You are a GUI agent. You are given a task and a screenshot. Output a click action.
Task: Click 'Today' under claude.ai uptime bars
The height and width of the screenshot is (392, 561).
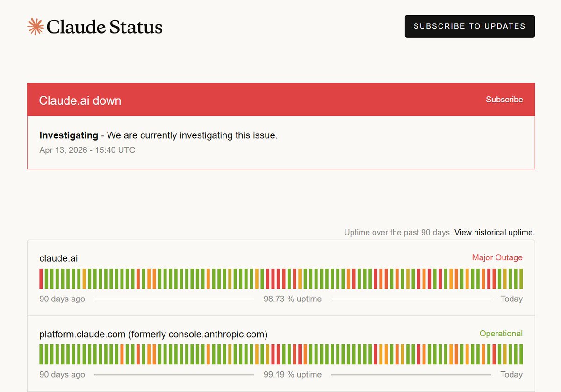pos(511,299)
